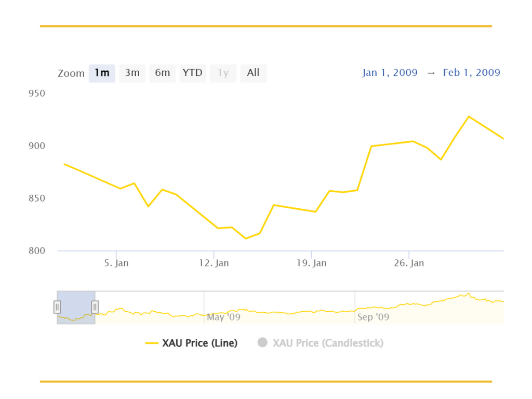Jump navigator to the Sep '09 marker

[x=373, y=317]
